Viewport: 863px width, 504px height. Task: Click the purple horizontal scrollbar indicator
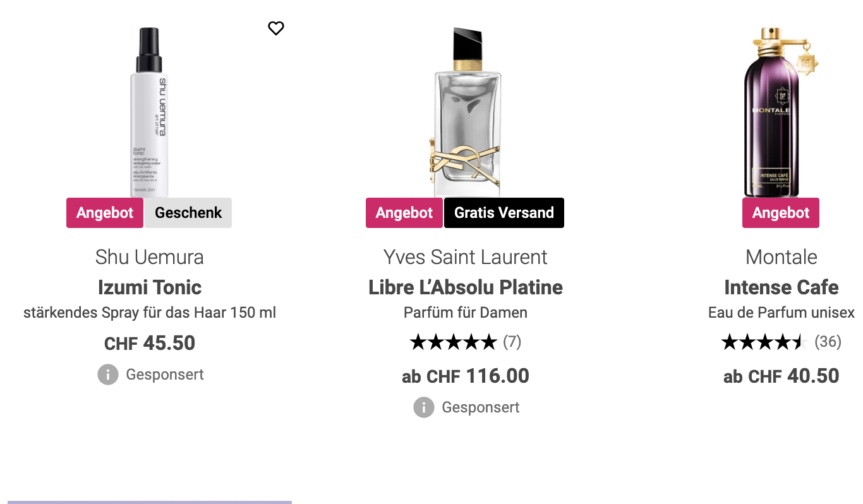coord(150,502)
